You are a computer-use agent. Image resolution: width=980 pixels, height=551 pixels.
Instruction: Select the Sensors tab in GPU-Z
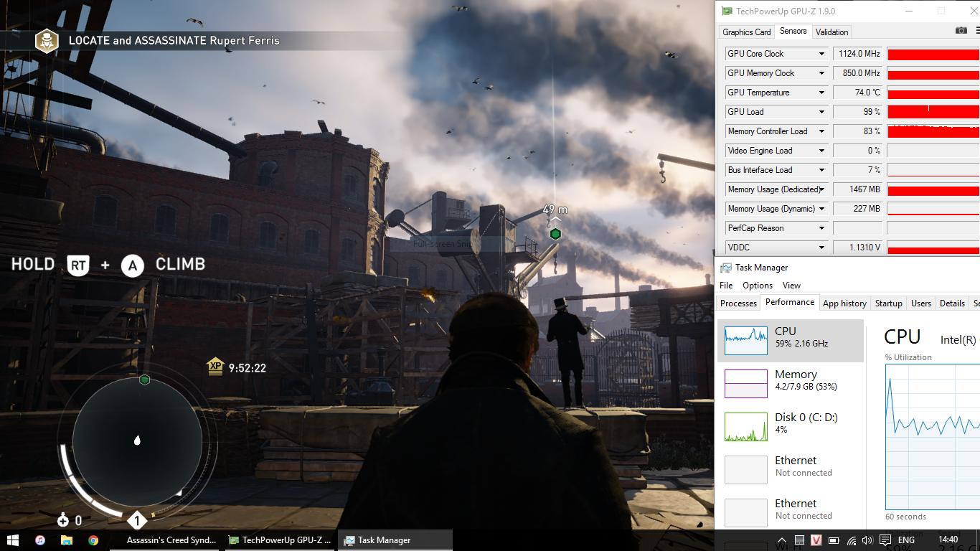pyautogui.click(x=793, y=31)
